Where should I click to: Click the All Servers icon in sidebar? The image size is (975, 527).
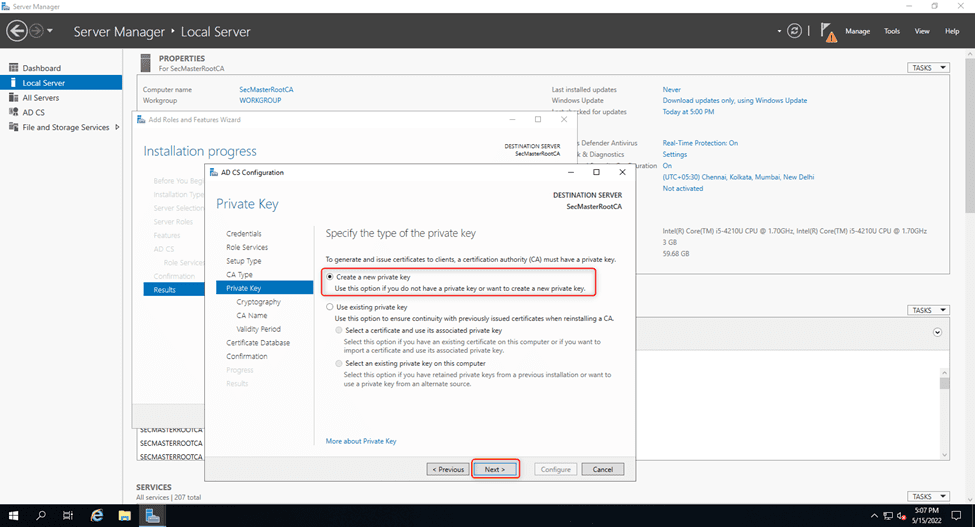pos(13,97)
